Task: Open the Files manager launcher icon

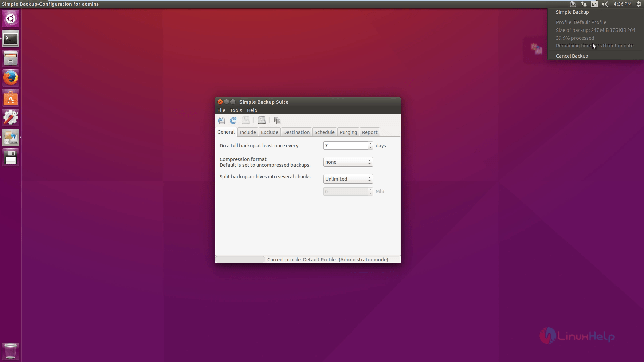Action: [11, 58]
